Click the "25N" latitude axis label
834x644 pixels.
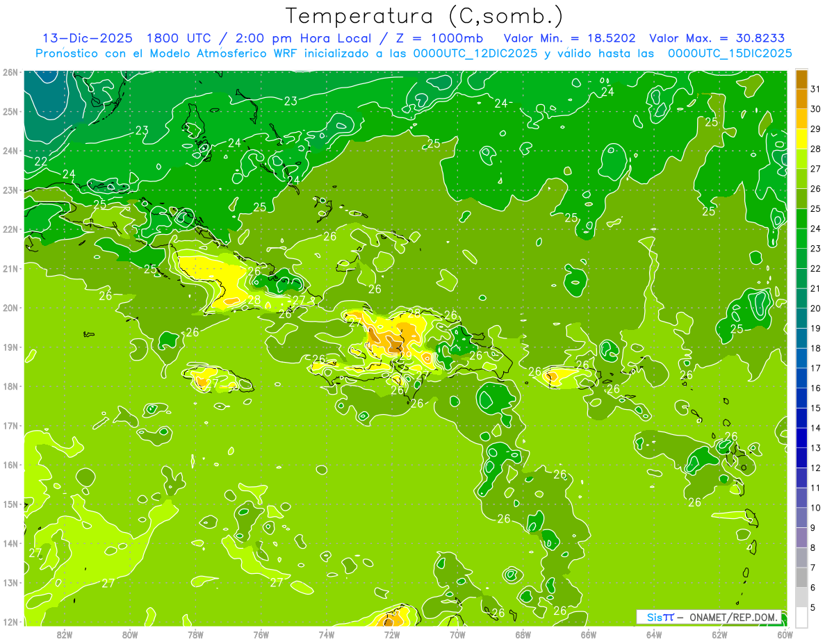(10, 112)
